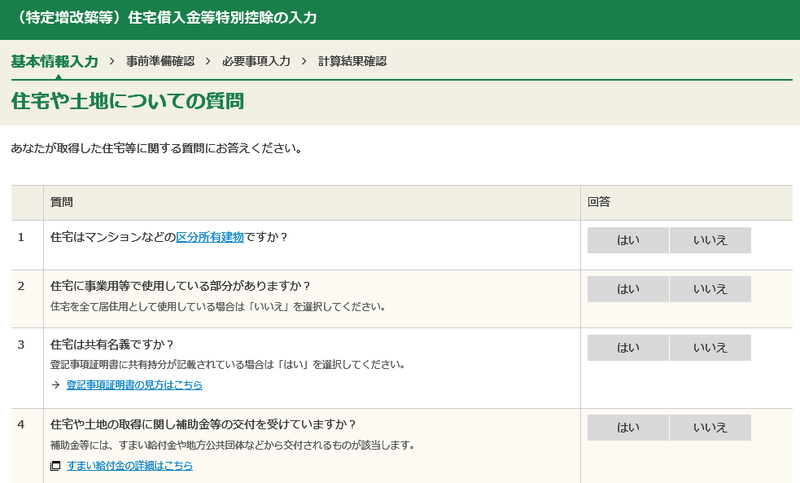Click the note 住宅を全て居住用として使用している場合
Viewport: 800px width, 483px height.
pos(218,307)
